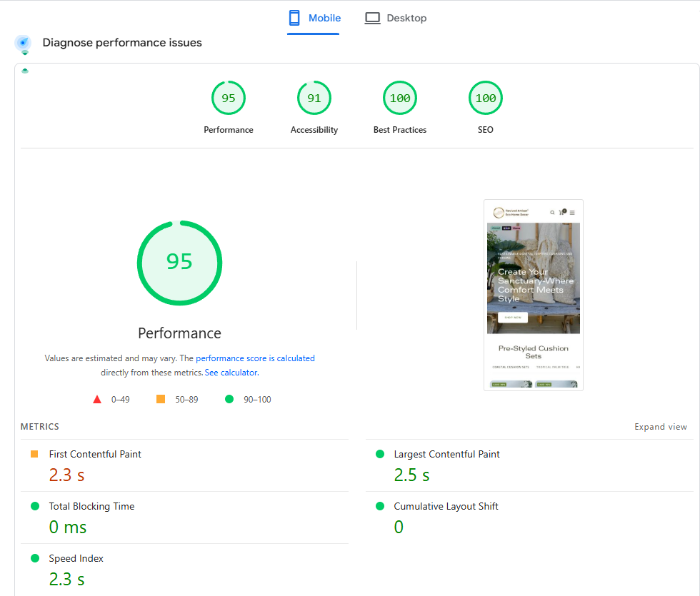Viewport: 700px width, 596px height.
Task: Select the Accessibility score gauge of 91
Action: point(314,99)
